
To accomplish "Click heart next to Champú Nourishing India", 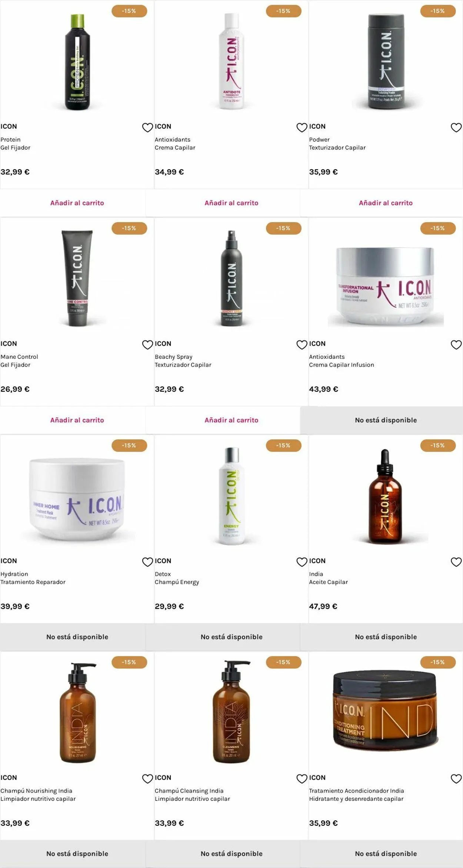I will click(x=147, y=779).
